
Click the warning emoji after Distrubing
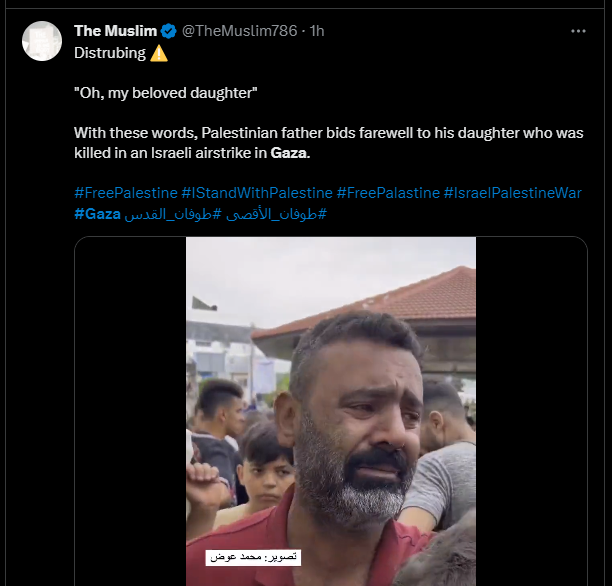(160, 53)
